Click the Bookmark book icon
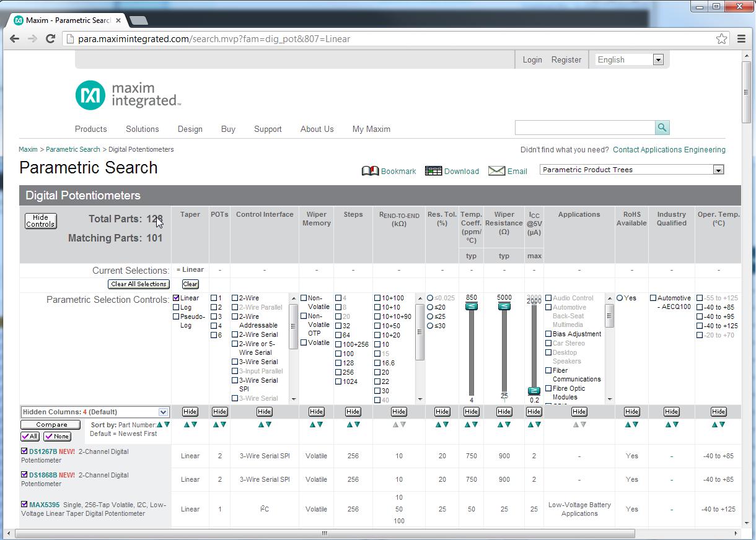756x540 pixels. (x=370, y=171)
